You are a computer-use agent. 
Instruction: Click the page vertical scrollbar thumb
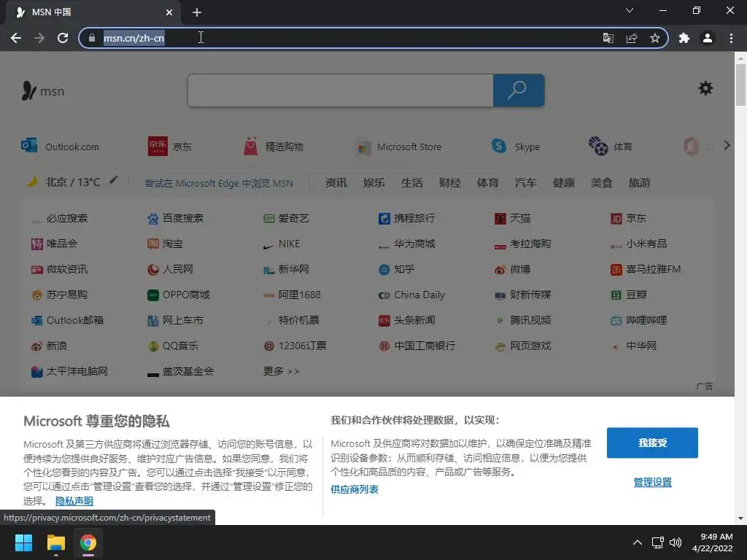click(x=740, y=85)
